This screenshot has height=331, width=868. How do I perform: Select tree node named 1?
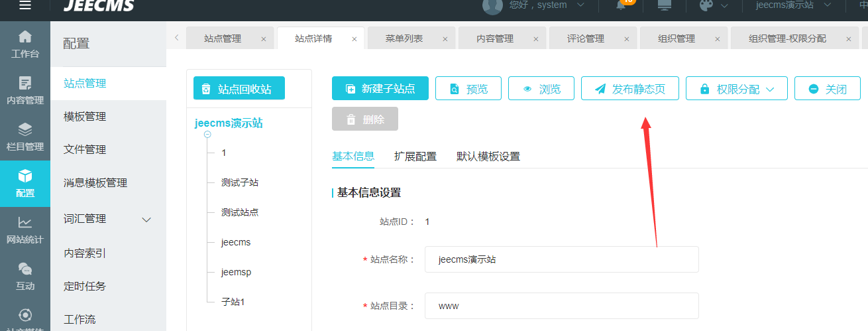[224, 153]
